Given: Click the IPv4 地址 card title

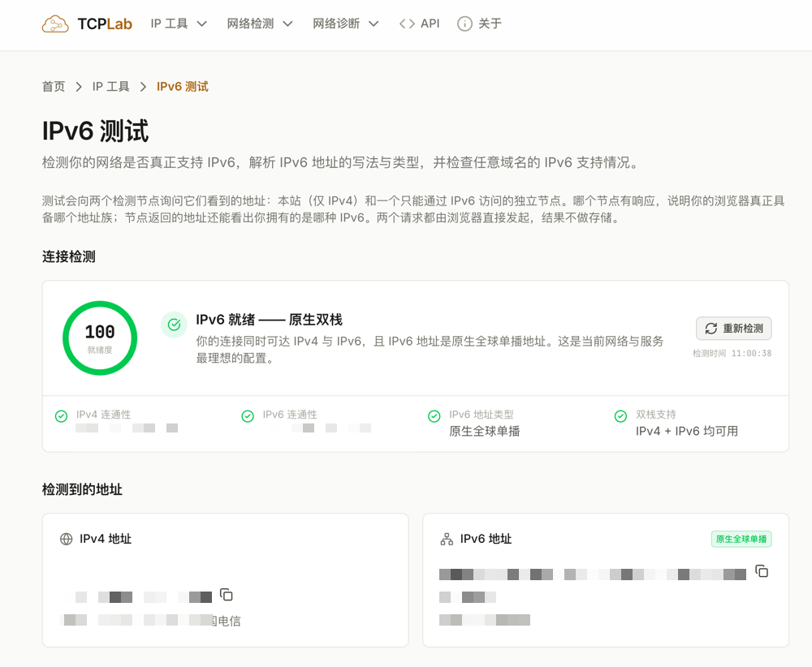Looking at the screenshot, I should (x=106, y=539).
